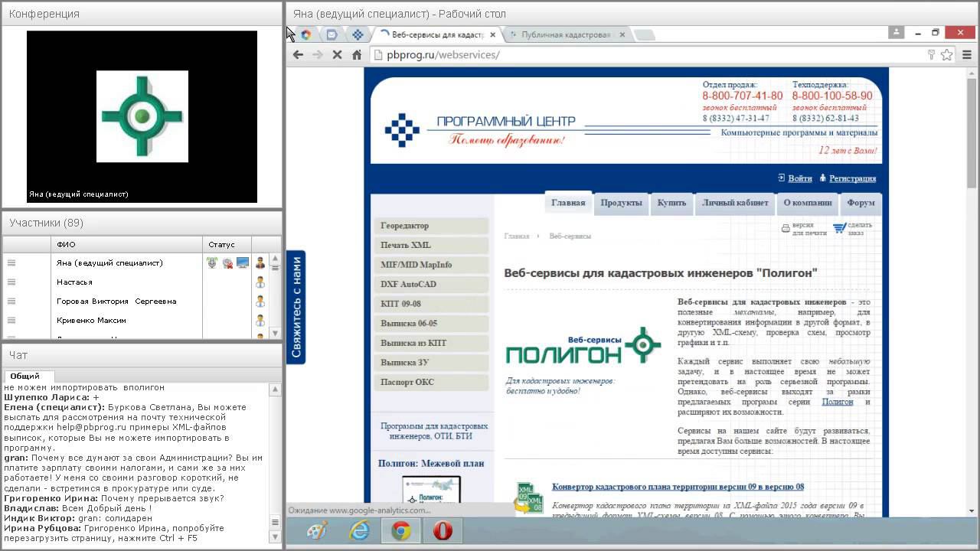Switch to the third pinned diamond-logo tab

tap(358, 34)
